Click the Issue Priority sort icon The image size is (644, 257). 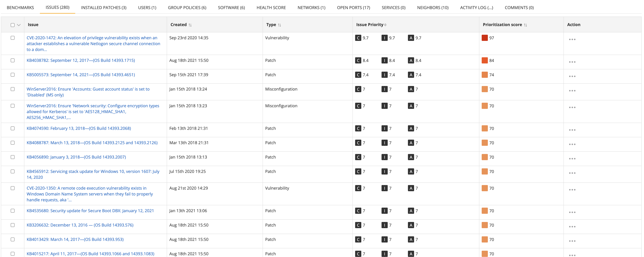385,25
